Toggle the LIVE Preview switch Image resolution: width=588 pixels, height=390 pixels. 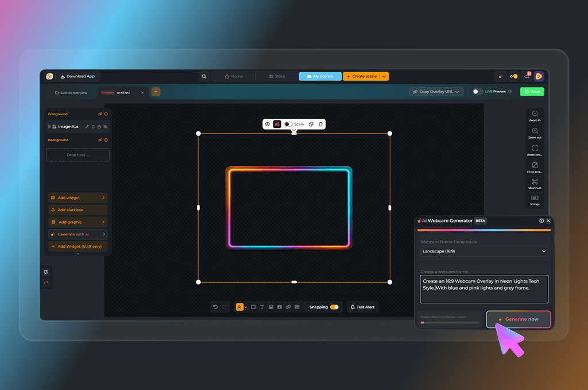[477, 92]
